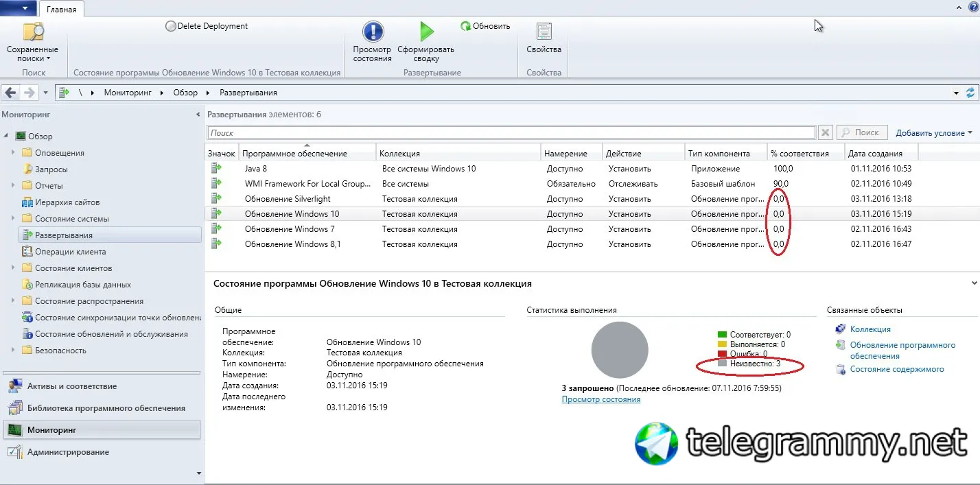The width and height of the screenshot is (980, 485).
Task: Open Активы и соответствие workspace
Action: 102,386
